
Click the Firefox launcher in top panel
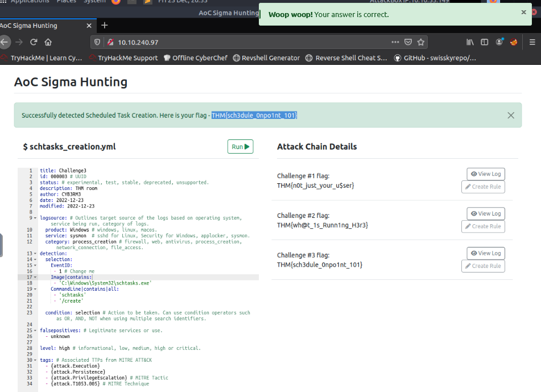(116, 2)
